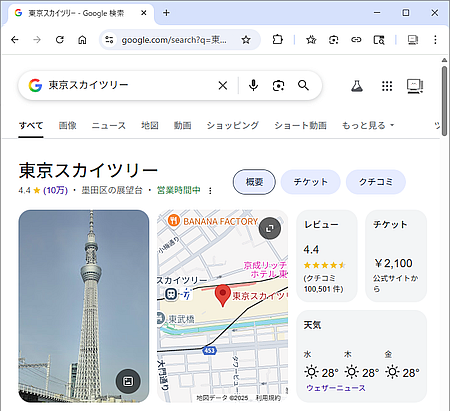View site information icon in address bar

(109, 40)
